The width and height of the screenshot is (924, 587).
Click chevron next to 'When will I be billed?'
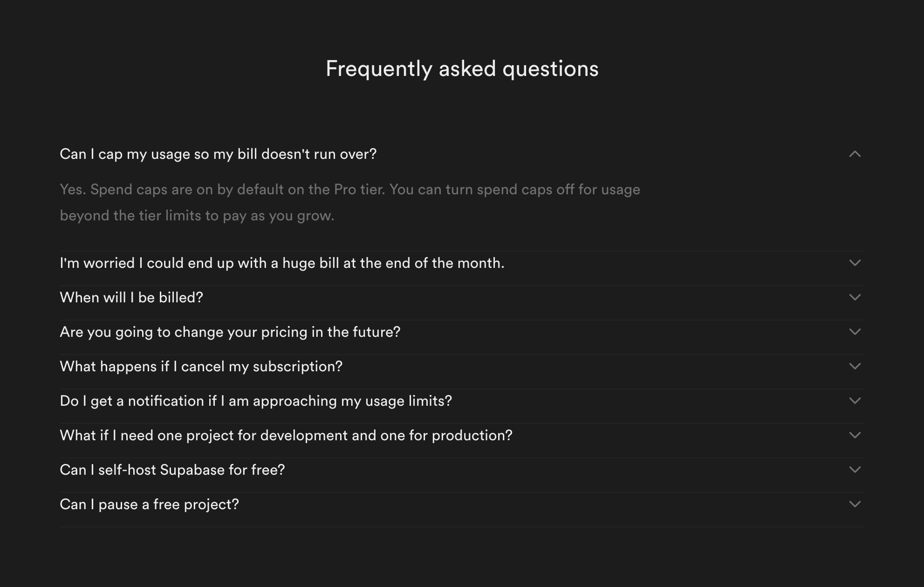click(855, 298)
